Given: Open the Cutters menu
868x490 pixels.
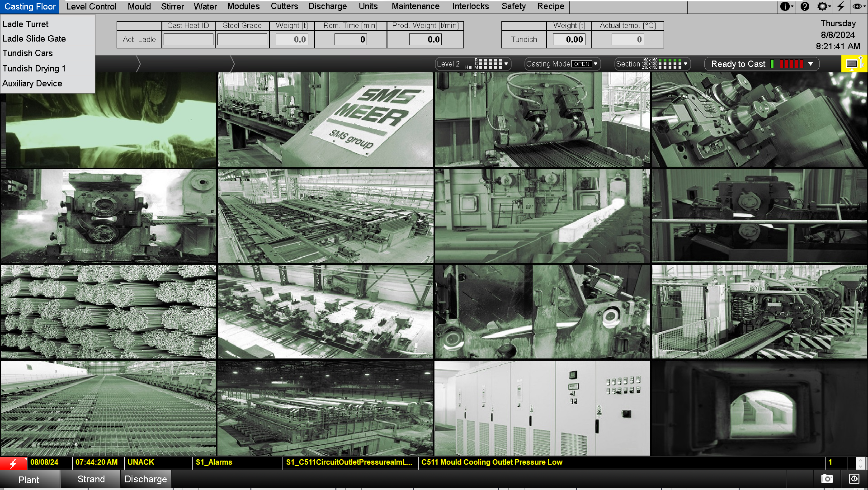Looking at the screenshot, I should pyautogui.click(x=284, y=6).
